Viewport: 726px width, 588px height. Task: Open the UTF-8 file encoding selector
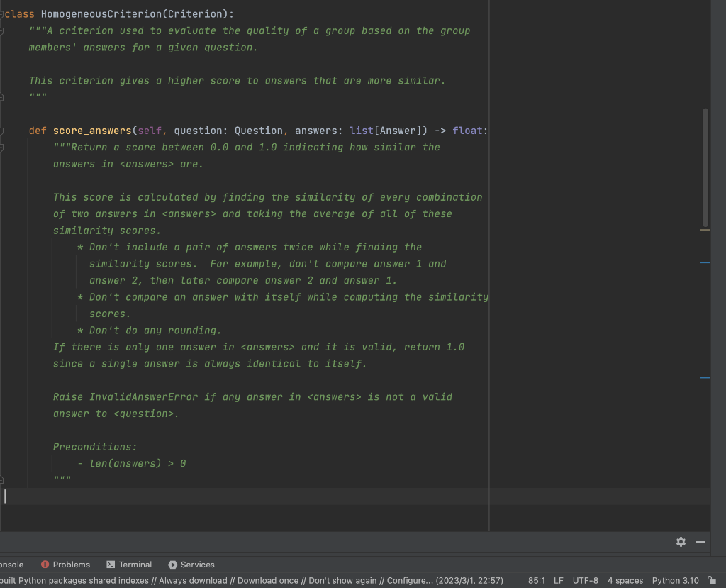click(x=586, y=580)
